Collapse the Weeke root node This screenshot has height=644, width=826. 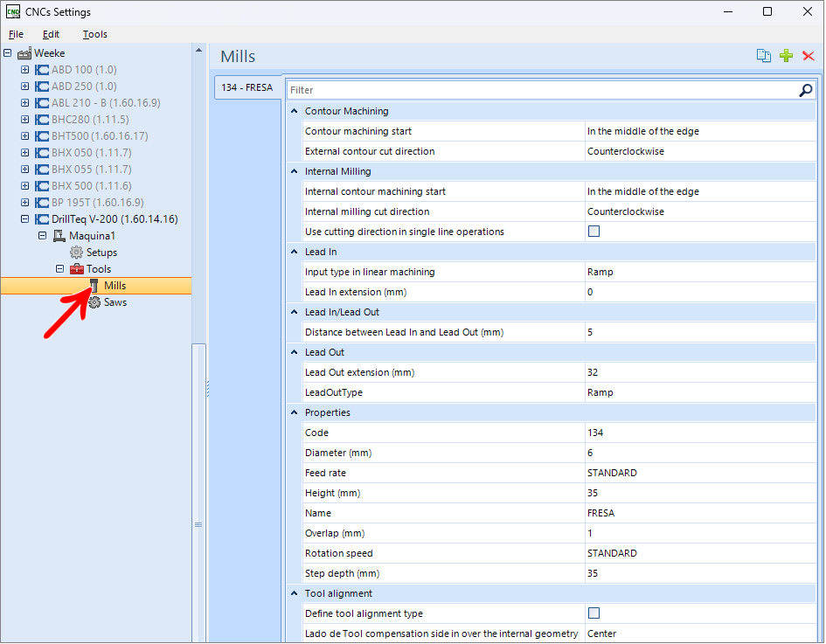pos(7,52)
